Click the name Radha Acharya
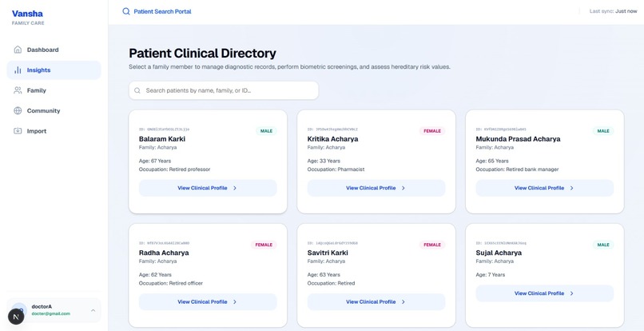Image resolution: width=644 pixels, height=331 pixels. tap(164, 253)
